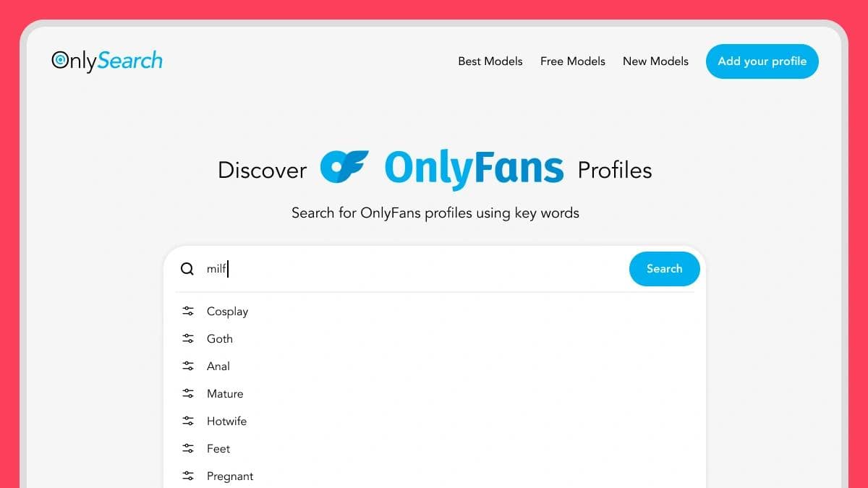
Task: Open the New Models page
Action: click(655, 61)
